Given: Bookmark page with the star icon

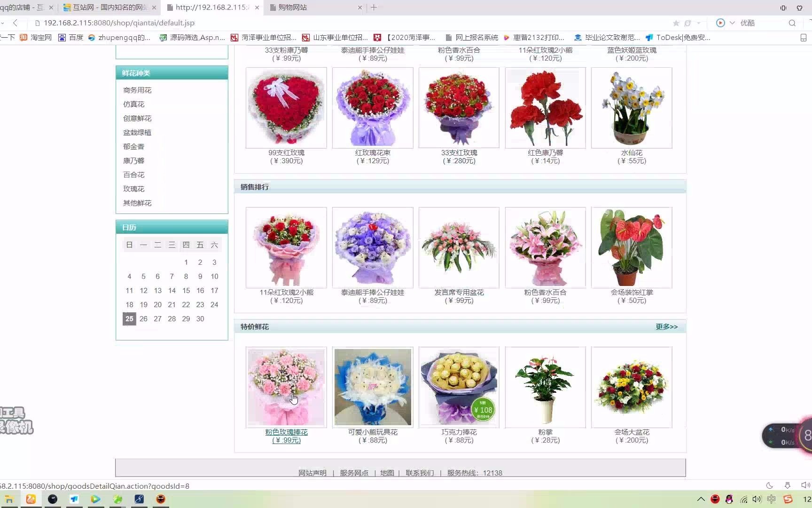Looking at the screenshot, I should tap(676, 23).
